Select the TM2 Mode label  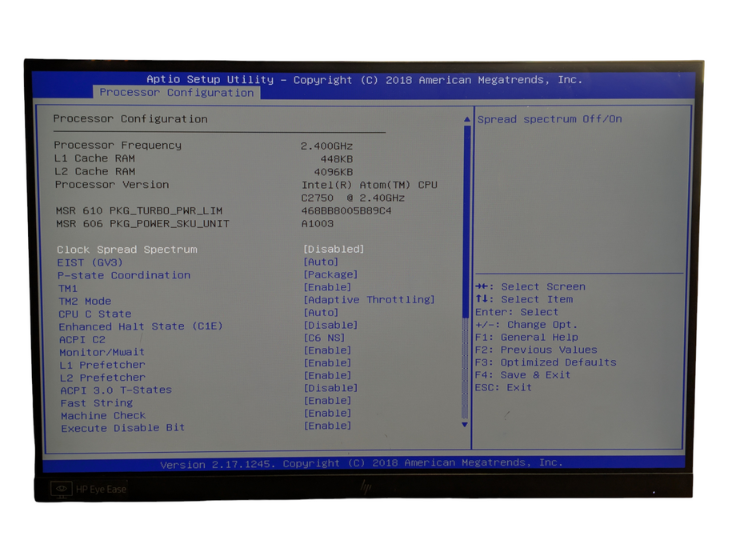[x=85, y=301]
